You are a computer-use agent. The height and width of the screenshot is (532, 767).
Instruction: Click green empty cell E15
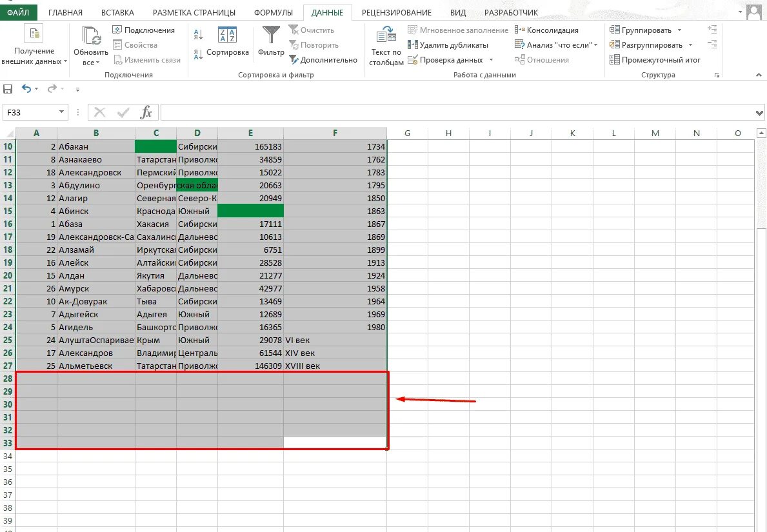pyautogui.click(x=250, y=211)
